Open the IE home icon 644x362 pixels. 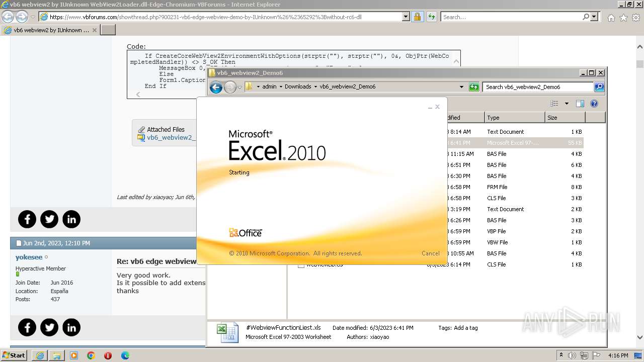point(611,18)
